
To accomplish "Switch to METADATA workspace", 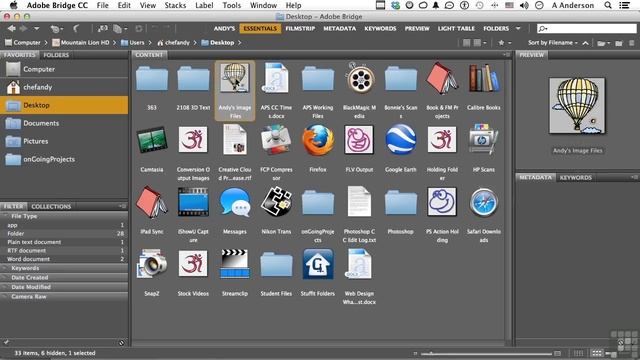I will click(340, 29).
